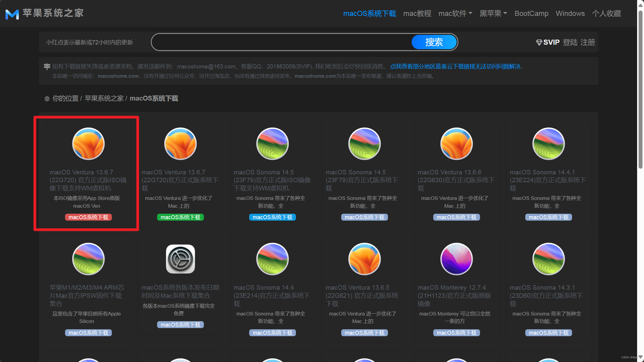Open the macOS Ventura 13.6.7 ISO icon
Image resolution: width=644 pixels, height=362 pixels.
click(88, 144)
